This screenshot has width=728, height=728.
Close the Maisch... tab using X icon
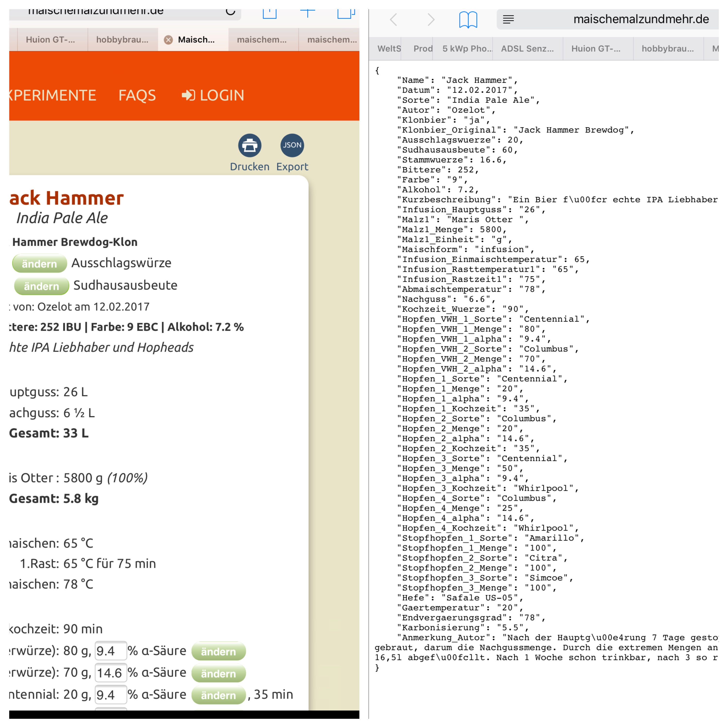[168, 40]
